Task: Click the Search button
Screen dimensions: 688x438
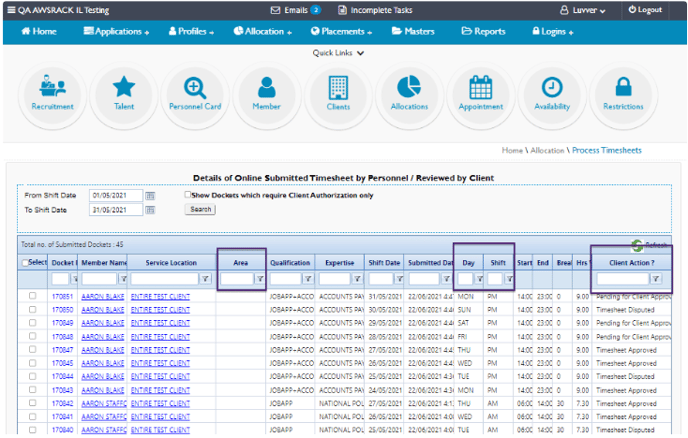Action: coord(200,209)
